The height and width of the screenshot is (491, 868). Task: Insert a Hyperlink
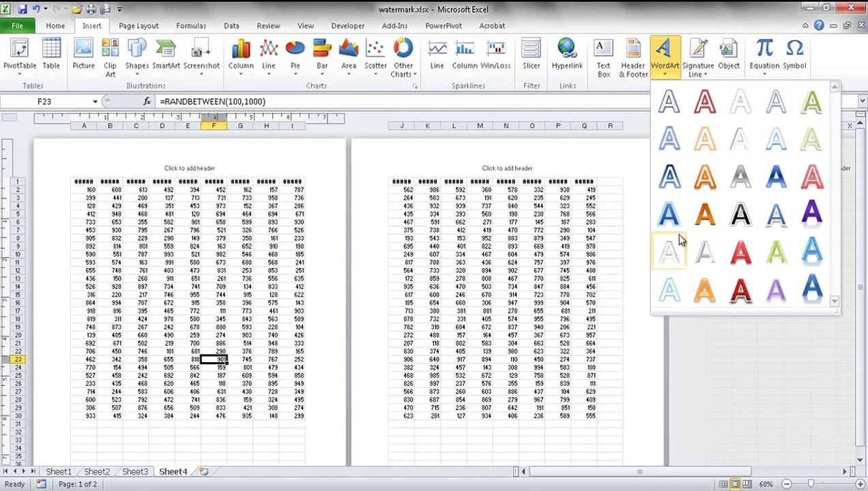coord(567,55)
